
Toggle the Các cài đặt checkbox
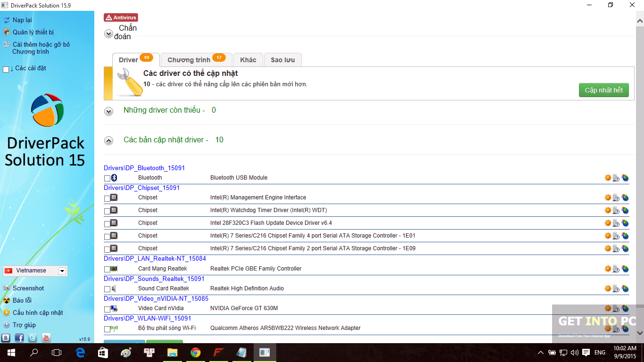tap(6, 69)
